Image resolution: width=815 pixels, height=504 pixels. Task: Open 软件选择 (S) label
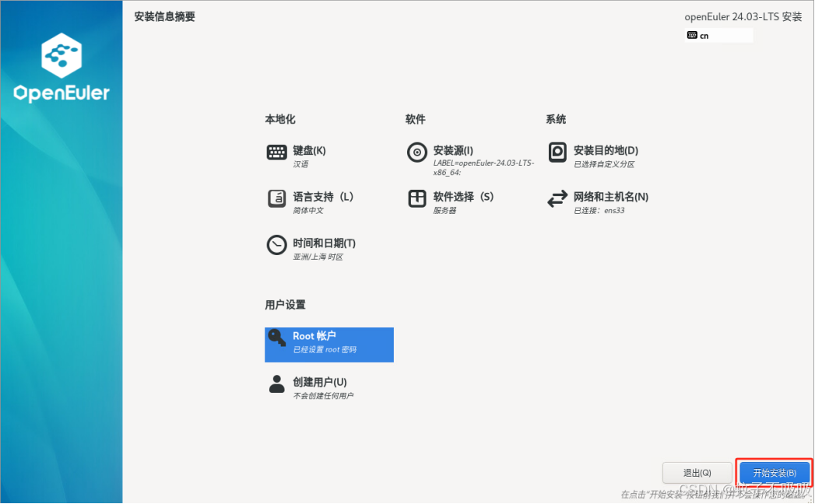coord(463,197)
